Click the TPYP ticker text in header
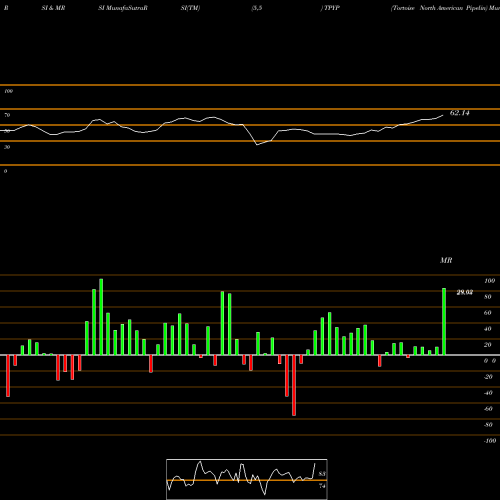Viewport: 500px width, 500px height. pyautogui.click(x=332, y=8)
